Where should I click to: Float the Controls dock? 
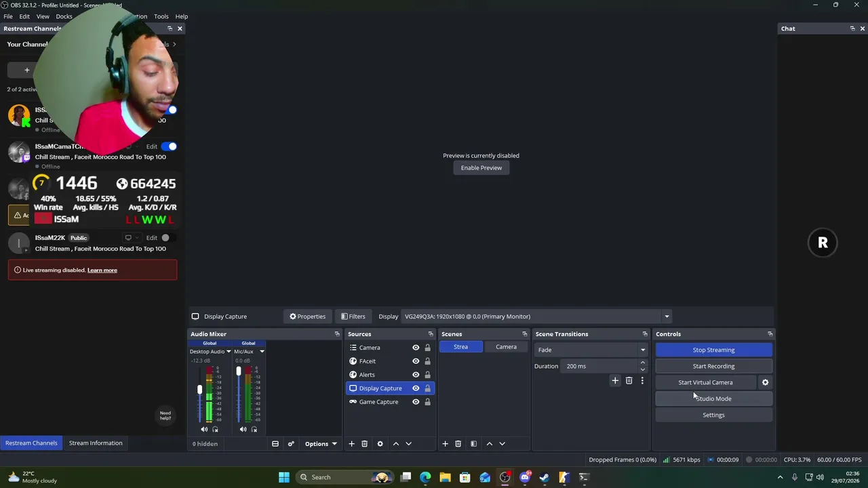pyautogui.click(x=770, y=334)
